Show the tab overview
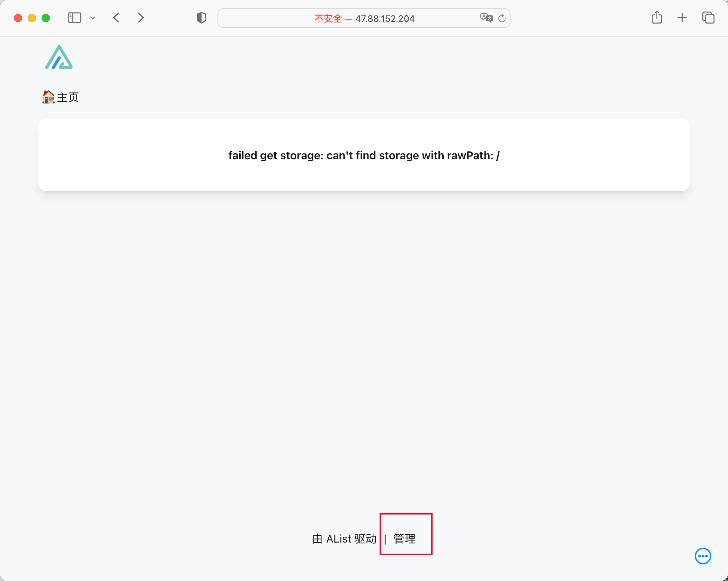 (x=708, y=18)
